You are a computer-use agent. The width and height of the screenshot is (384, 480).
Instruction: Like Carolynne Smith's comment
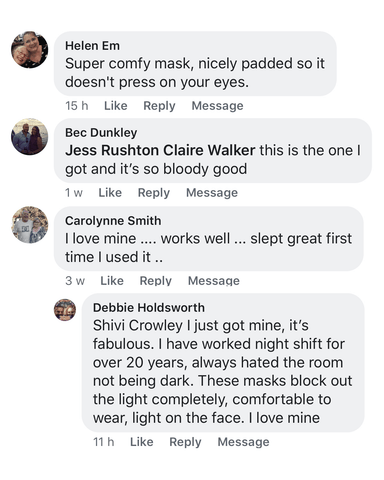coord(112,281)
